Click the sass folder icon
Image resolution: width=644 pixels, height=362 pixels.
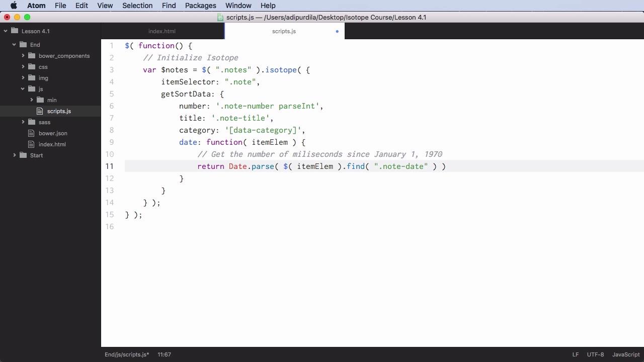pyautogui.click(x=32, y=122)
